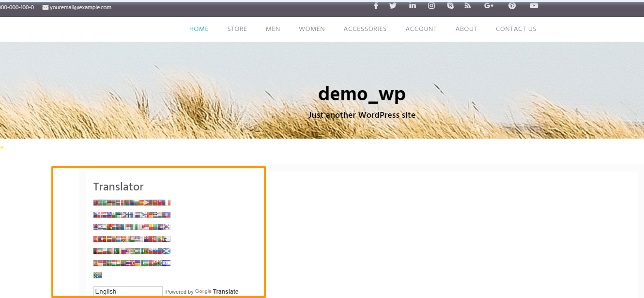This screenshot has height=298, width=644.
Task: Select the Israel flag in Translator
Action: tap(167, 263)
